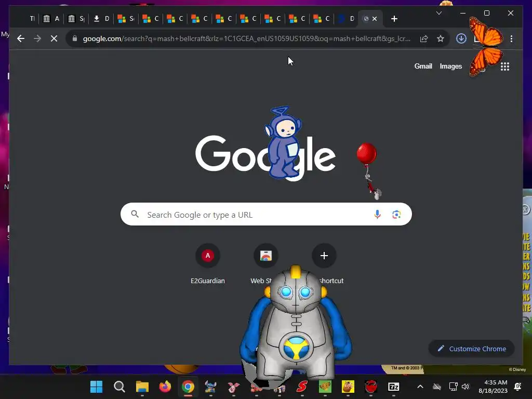Screen dimensions: 532x399
Task: Switch to the dark blue icon tab labeled D
Action: pyautogui.click(x=346, y=19)
